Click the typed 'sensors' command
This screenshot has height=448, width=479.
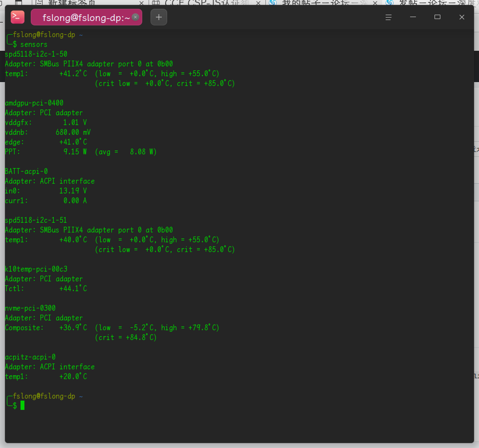pyautogui.click(x=34, y=44)
